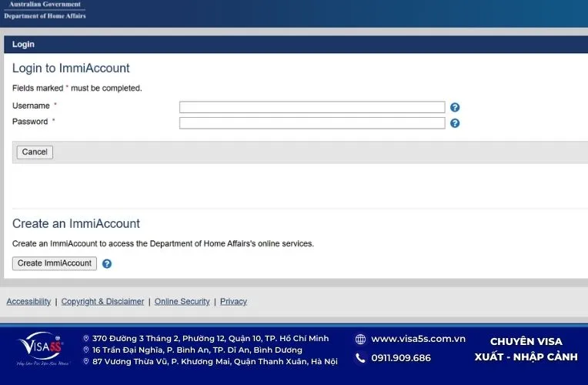
Task: Click the Visa5S logo in banner
Action: click(42, 349)
